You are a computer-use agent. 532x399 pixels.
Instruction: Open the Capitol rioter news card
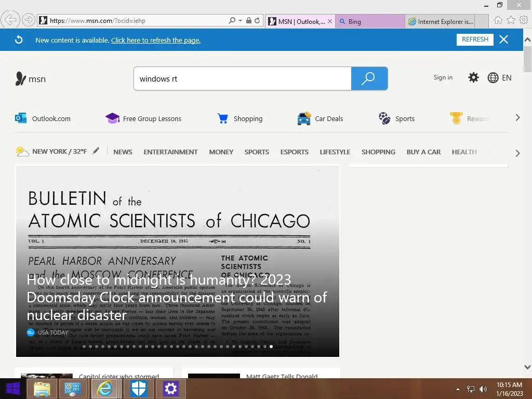[x=94, y=373]
